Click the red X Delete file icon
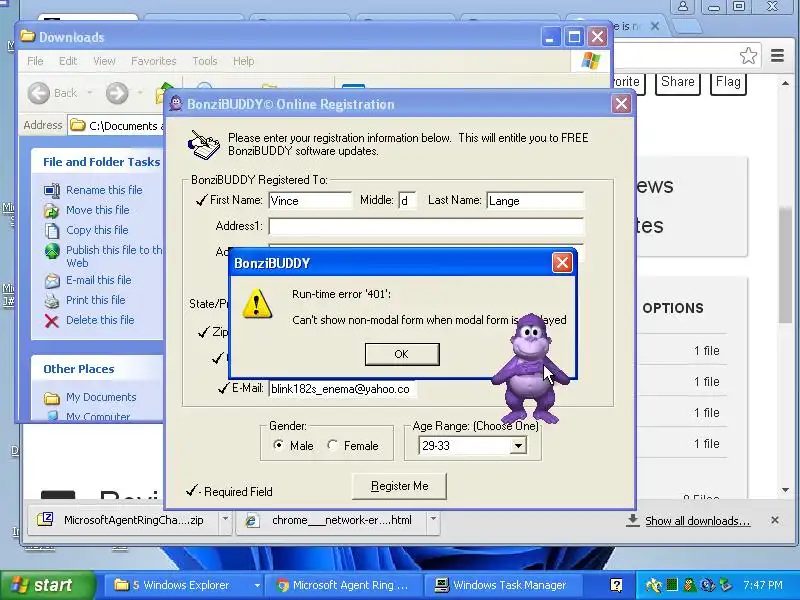The height and width of the screenshot is (600, 800). pos(52,320)
